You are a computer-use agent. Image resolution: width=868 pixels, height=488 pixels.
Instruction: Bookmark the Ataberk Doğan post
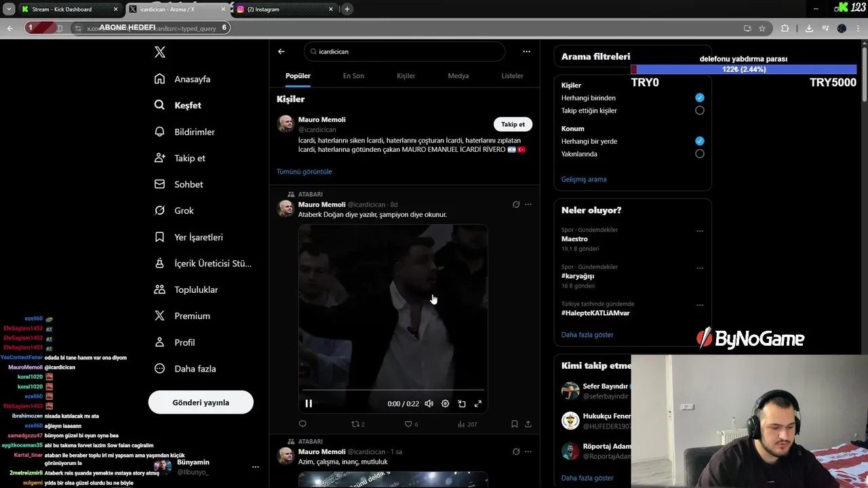pyautogui.click(x=515, y=424)
